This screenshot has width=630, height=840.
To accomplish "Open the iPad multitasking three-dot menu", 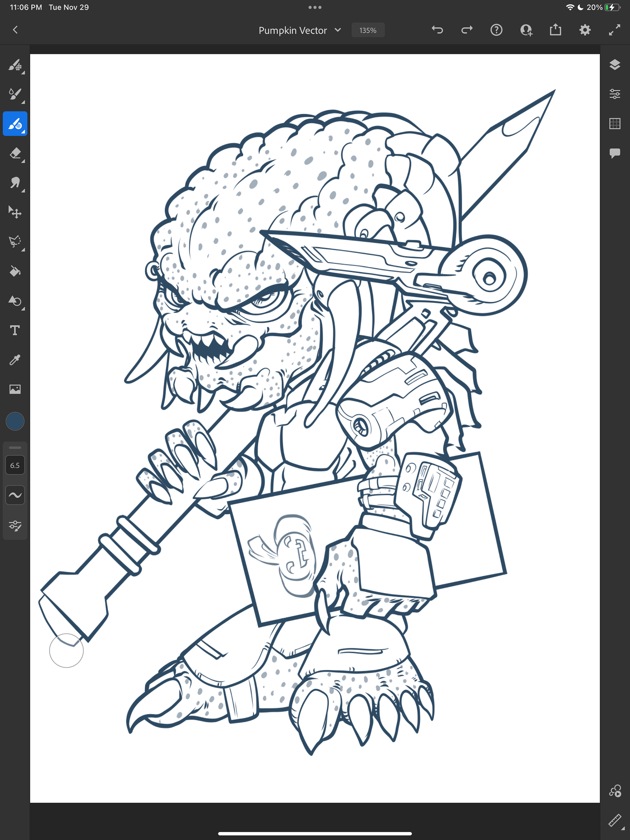I will 315,7.
